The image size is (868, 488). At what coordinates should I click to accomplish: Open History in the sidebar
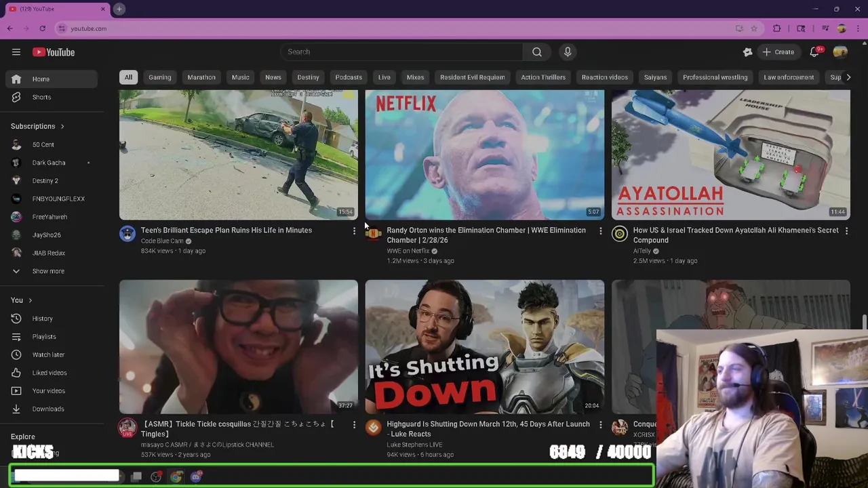(x=51, y=319)
